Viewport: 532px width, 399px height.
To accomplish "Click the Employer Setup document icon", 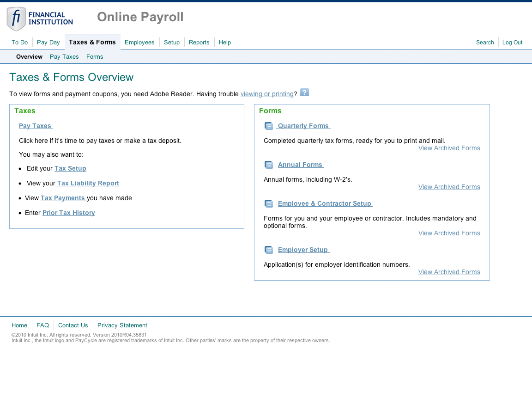I will pos(269,249).
